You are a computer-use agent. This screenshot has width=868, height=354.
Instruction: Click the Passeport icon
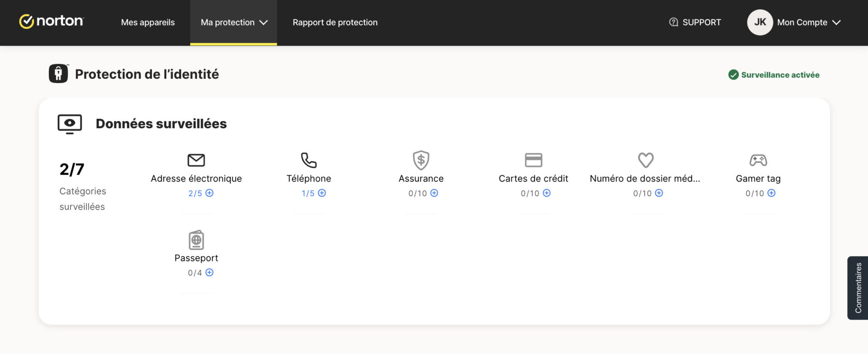pos(196,240)
